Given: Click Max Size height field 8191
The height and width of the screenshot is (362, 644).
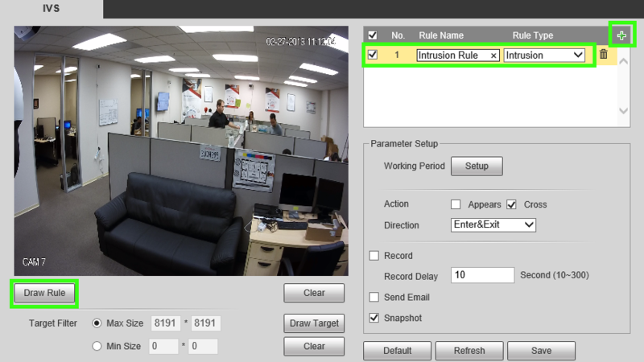Looking at the screenshot, I should [x=205, y=323].
